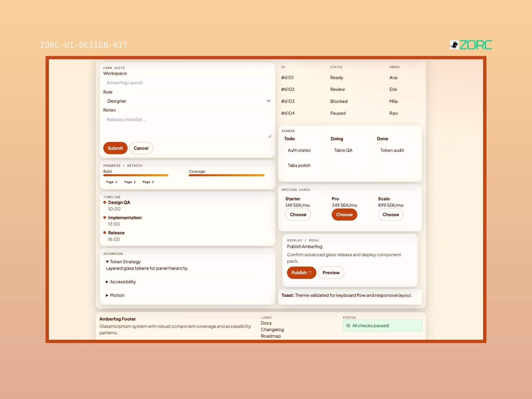Click the Amberfog Footer heading

[118, 319]
